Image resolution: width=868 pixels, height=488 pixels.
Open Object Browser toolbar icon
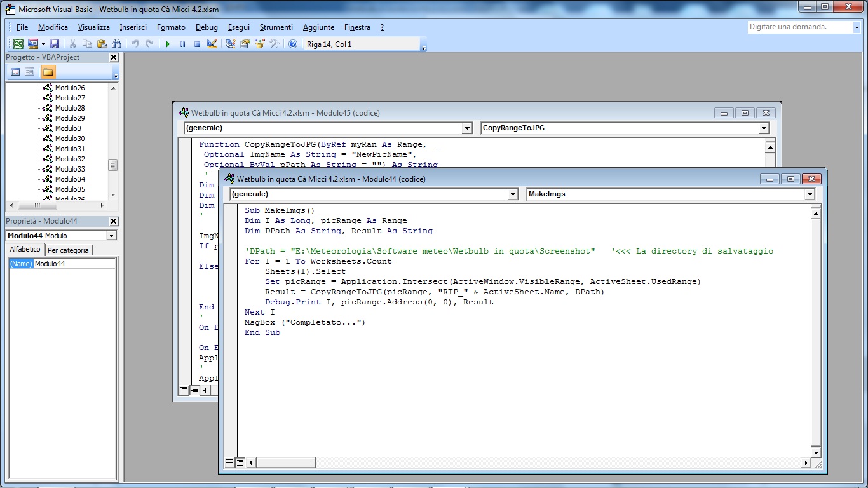(259, 44)
